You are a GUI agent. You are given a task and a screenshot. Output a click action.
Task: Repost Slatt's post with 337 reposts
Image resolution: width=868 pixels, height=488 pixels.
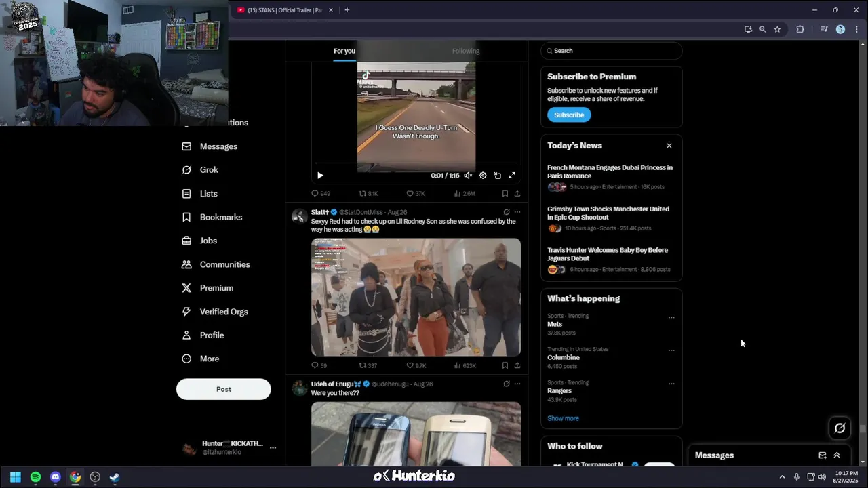coord(368,366)
